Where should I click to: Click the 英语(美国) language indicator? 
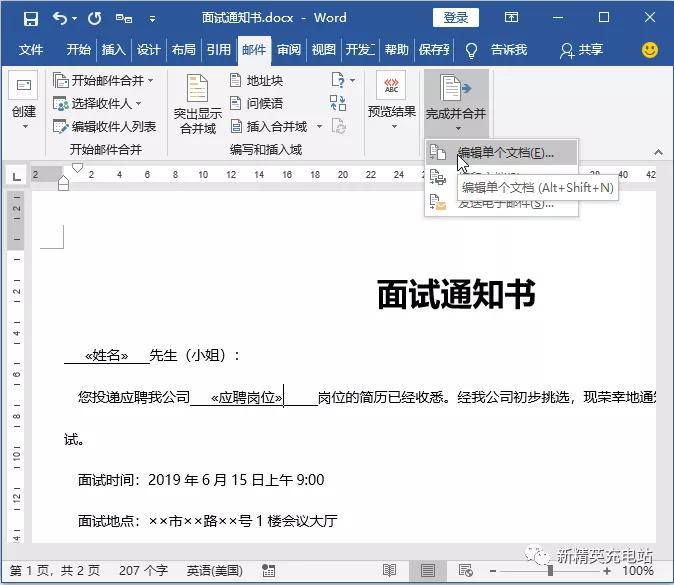pyautogui.click(x=214, y=571)
